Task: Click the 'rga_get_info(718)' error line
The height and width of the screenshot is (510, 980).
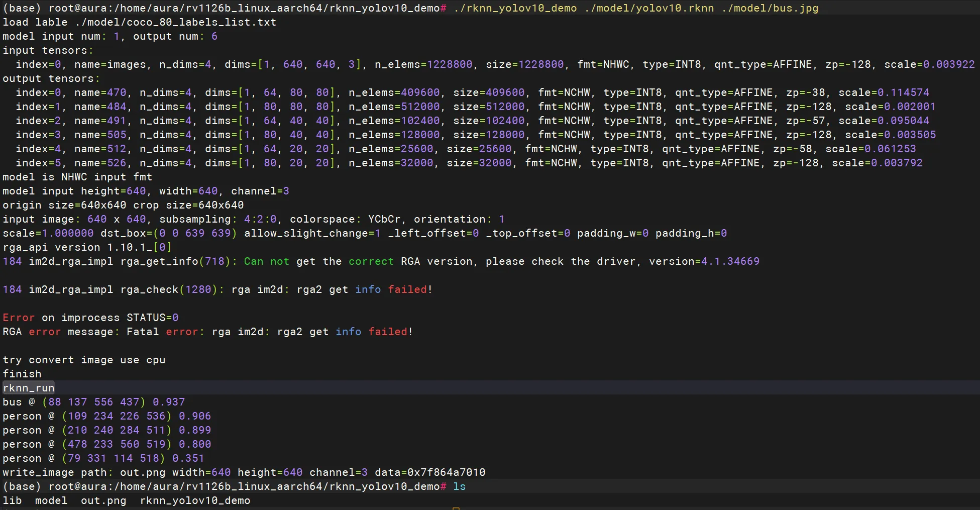Action: 381,261
